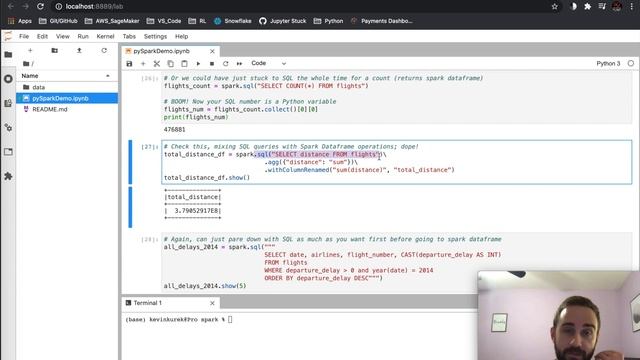Open the Payments Dashboard bookmark
Viewport: 640px width, 360px height.
pyautogui.click(x=382, y=21)
